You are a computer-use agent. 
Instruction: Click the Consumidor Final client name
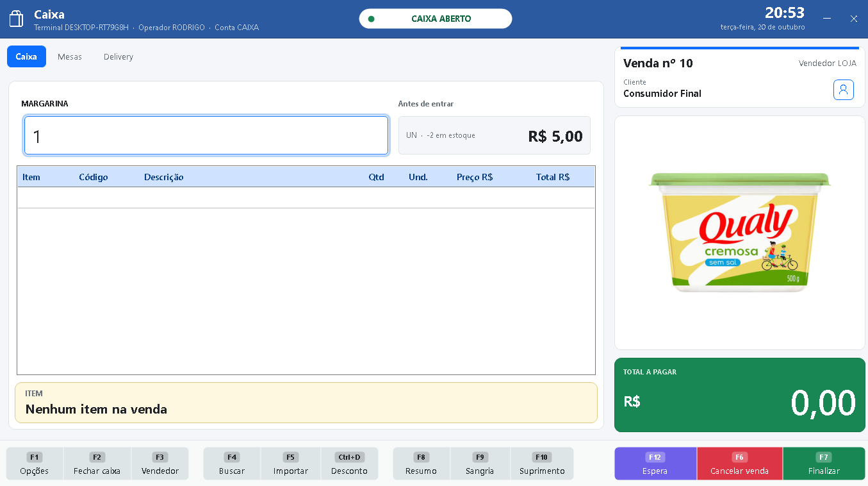(662, 94)
